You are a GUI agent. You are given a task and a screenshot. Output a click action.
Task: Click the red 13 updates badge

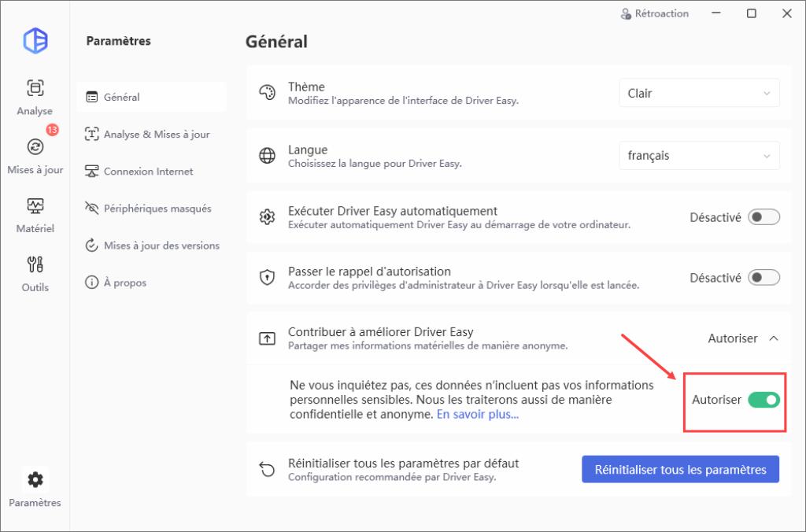(53, 130)
